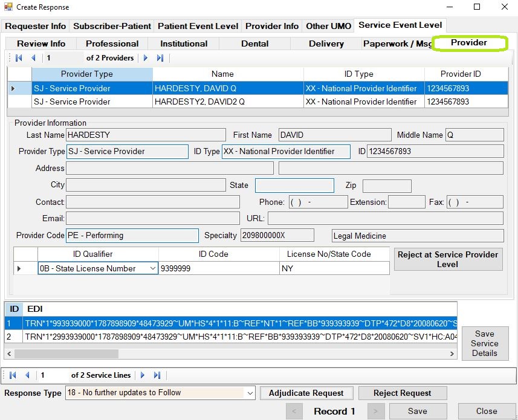Click the First Name field

tap(335, 135)
